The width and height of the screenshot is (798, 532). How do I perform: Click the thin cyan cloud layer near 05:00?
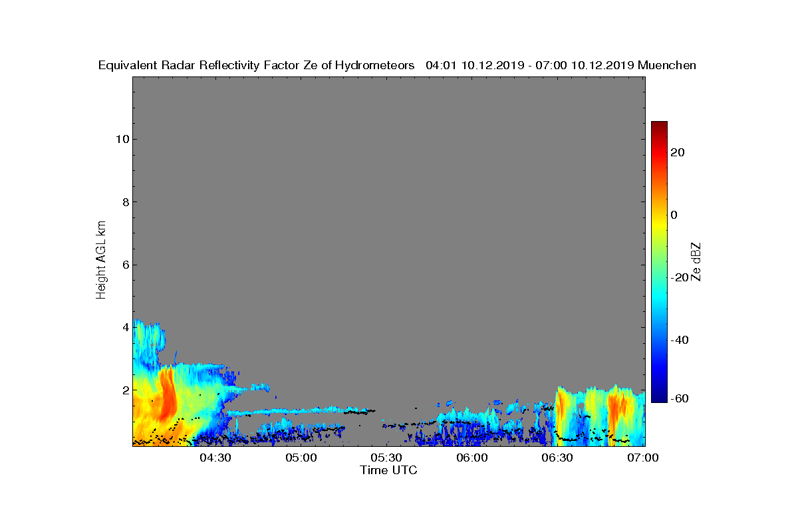(299, 411)
